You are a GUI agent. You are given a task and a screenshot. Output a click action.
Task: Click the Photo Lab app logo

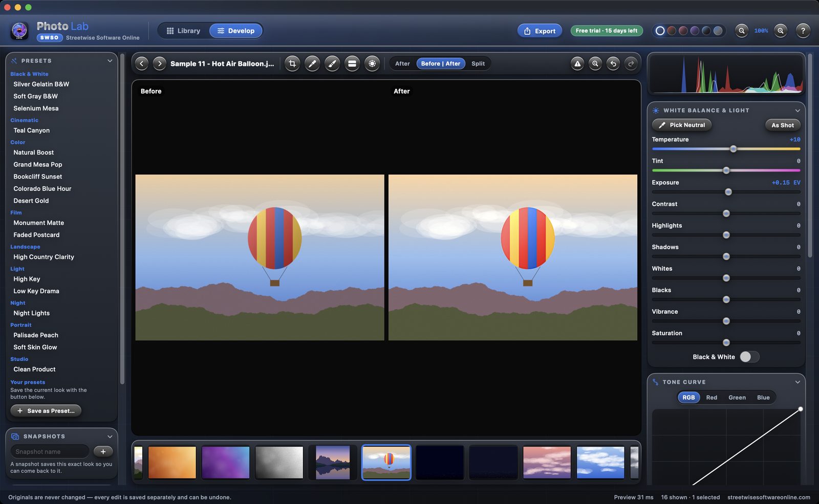20,31
